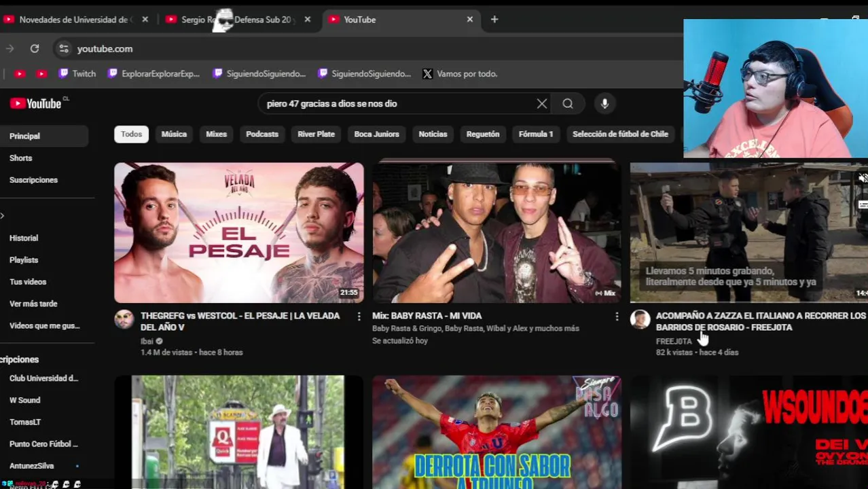
Task: Open WSOUND video thumbnail
Action: [748, 432]
